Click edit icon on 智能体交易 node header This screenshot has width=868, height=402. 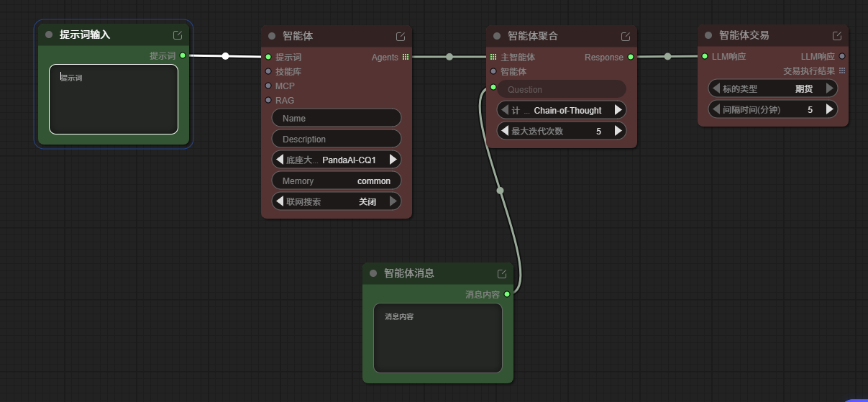pyautogui.click(x=837, y=36)
